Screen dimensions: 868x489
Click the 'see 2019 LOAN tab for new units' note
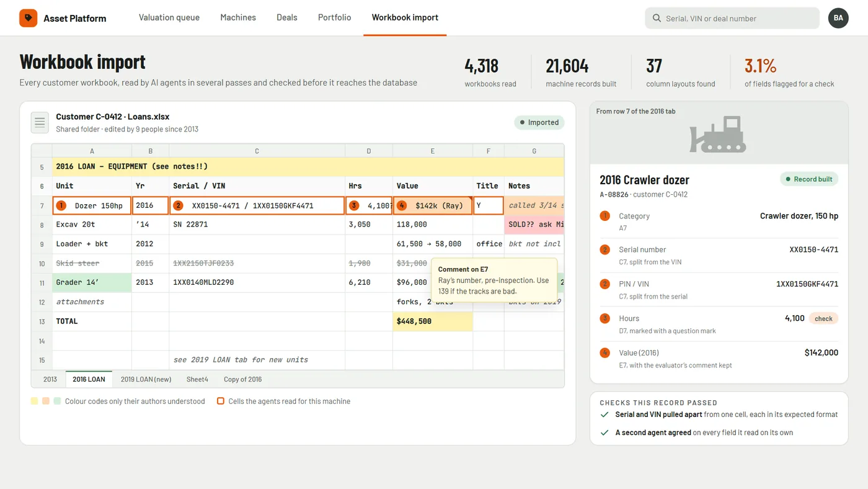coord(257,360)
